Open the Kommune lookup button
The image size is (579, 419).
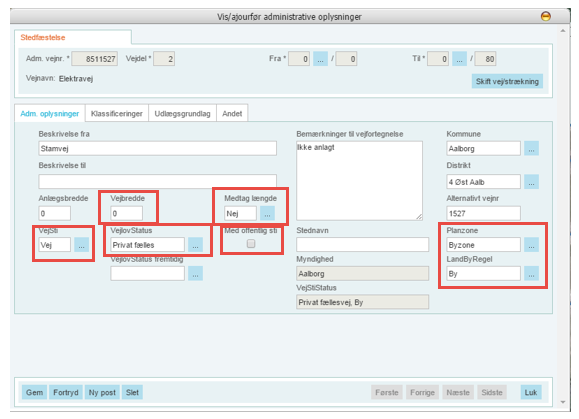click(x=531, y=148)
